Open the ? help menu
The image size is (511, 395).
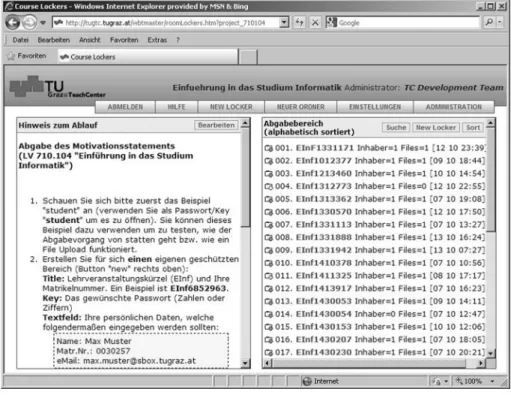click(178, 40)
